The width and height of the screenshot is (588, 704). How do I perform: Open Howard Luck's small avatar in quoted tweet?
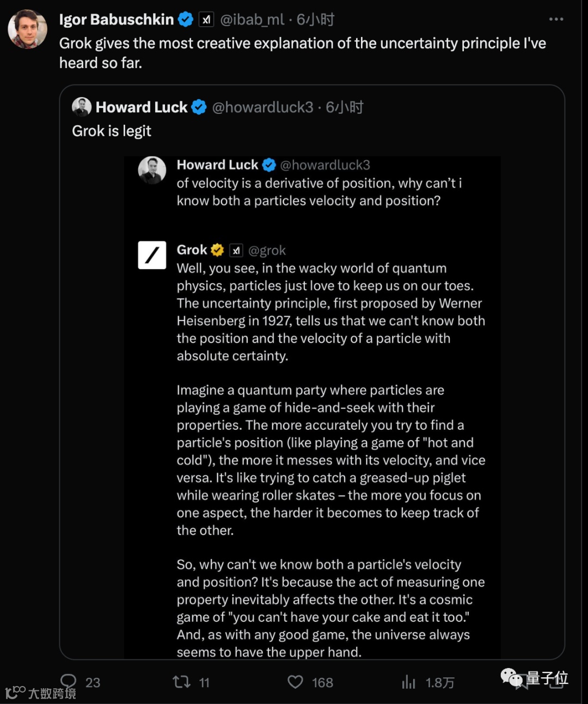click(82, 107)
